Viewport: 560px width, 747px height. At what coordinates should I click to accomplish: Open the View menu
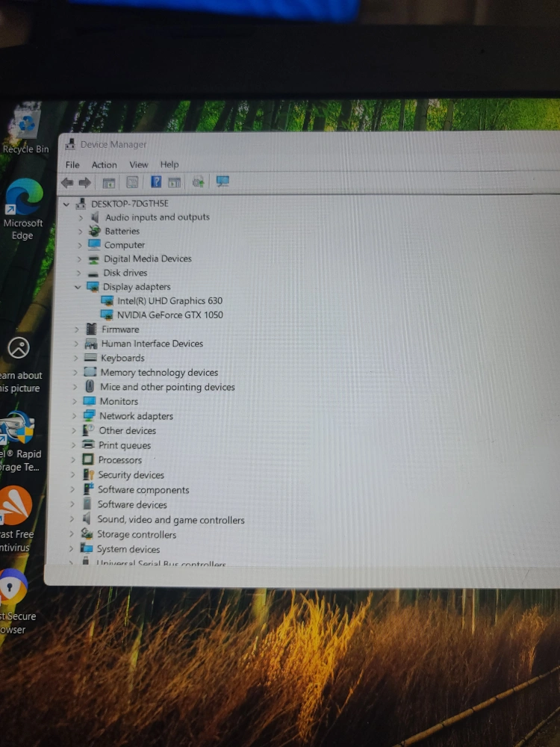pyautogui.click(x=139, y=164)
